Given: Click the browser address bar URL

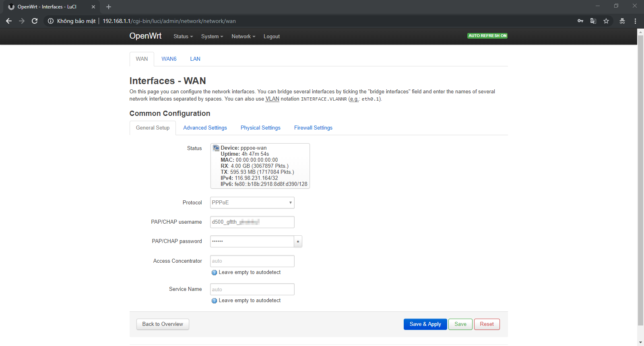Looking at the screenshot, I should [x=169, y=21].
